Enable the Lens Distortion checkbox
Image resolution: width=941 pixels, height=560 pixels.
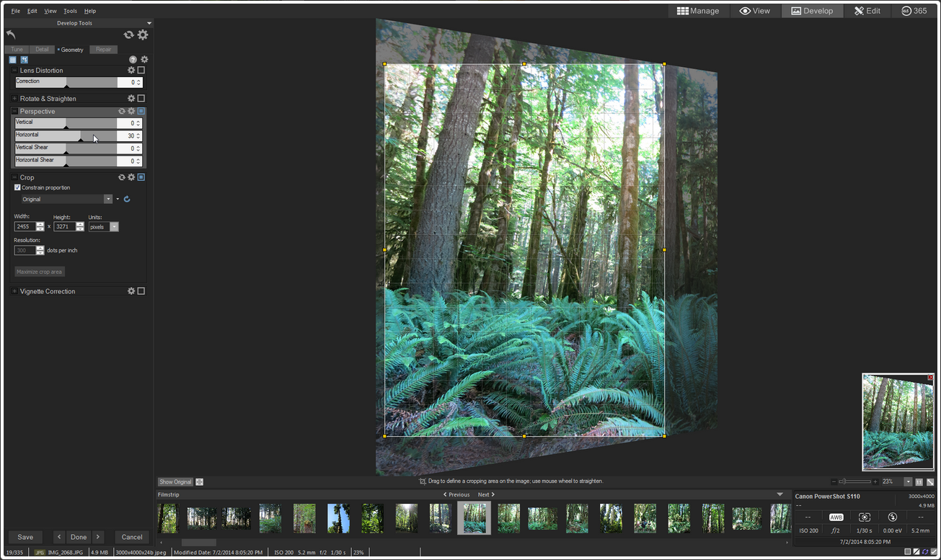(141, 71)
